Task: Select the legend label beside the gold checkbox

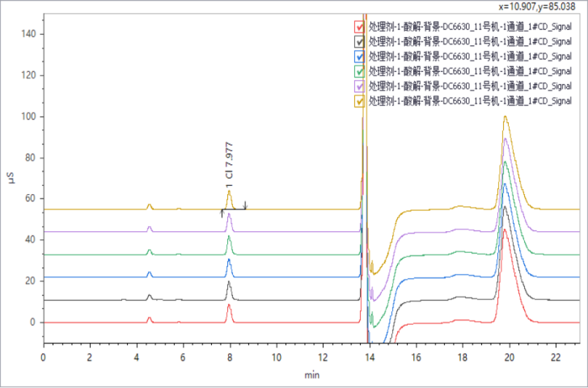Action: pyautogui.click(x=470, y=101)
